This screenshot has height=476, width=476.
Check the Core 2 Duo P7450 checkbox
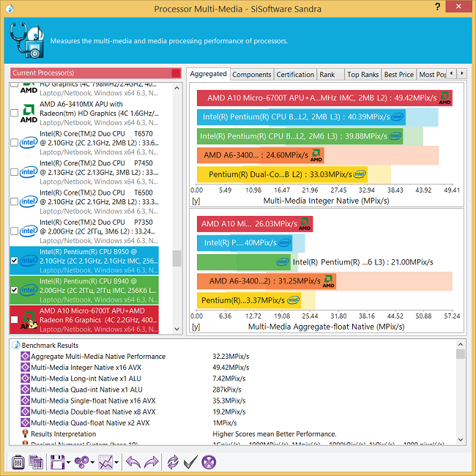[14, 172]
